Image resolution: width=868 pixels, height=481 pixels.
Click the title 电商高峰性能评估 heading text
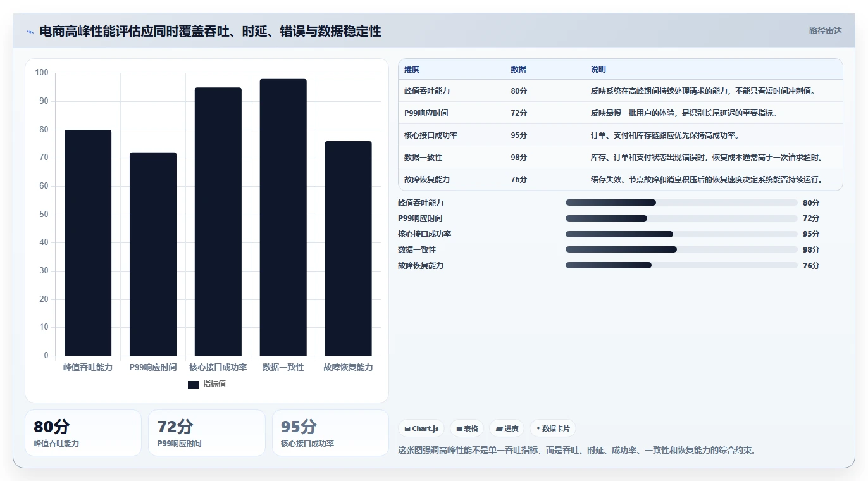(210, 31)
